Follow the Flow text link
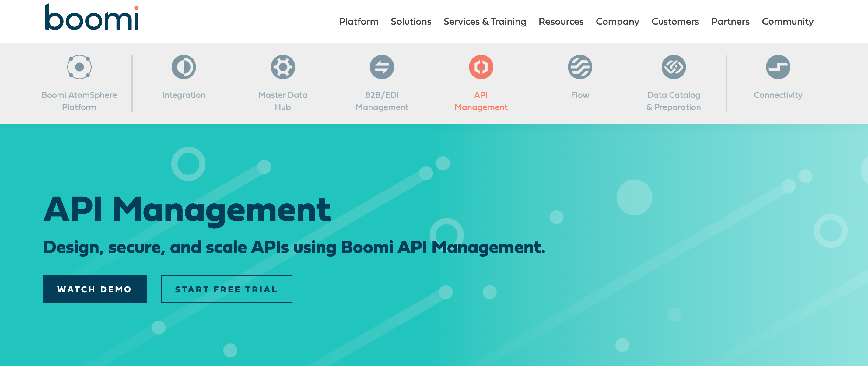The image size is (868, 369). 580,95
